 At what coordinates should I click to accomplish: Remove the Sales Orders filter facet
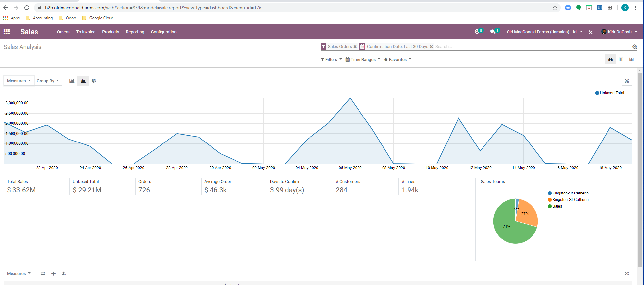point(355,47)
